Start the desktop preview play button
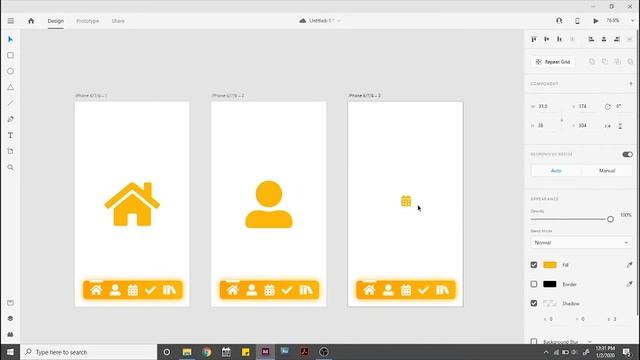This screenshot has height=360, width=640. [596, 20]
